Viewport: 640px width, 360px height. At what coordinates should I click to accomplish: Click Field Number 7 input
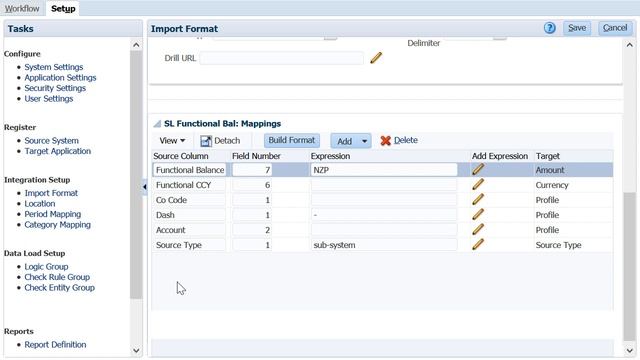click(x=252, y=170)
